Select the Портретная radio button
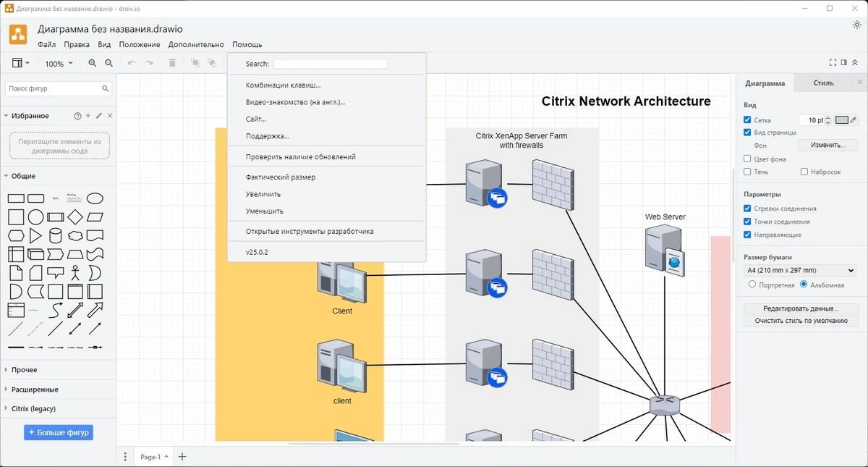The image size is (868, 467). [752, 285]
